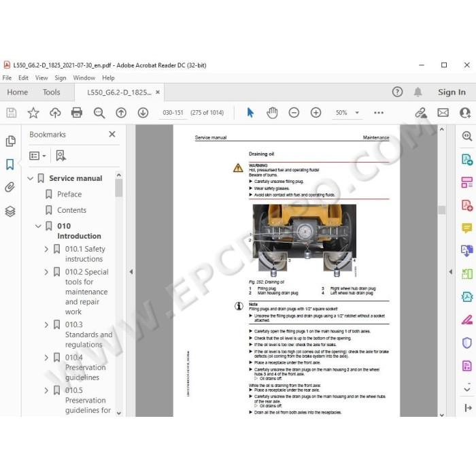Viewport: 476px width, 476px height.
Task: Click the share link icon
Action: 421,113
